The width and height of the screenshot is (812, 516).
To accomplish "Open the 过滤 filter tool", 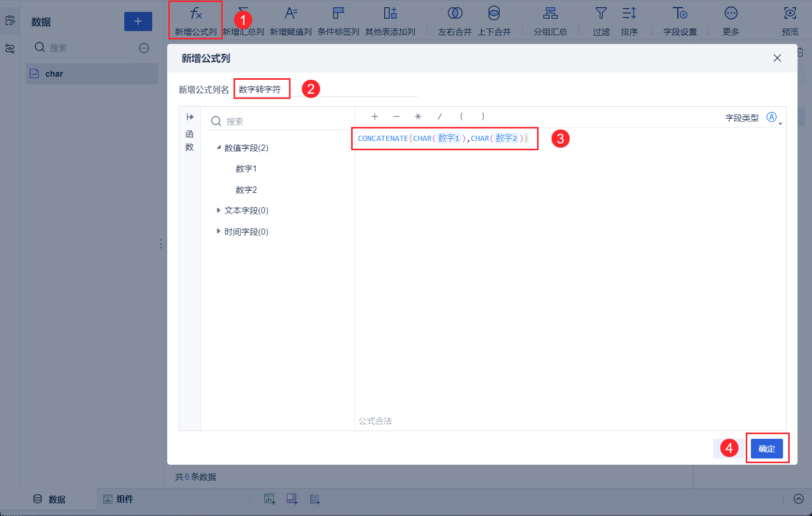I will pos(601,21).
